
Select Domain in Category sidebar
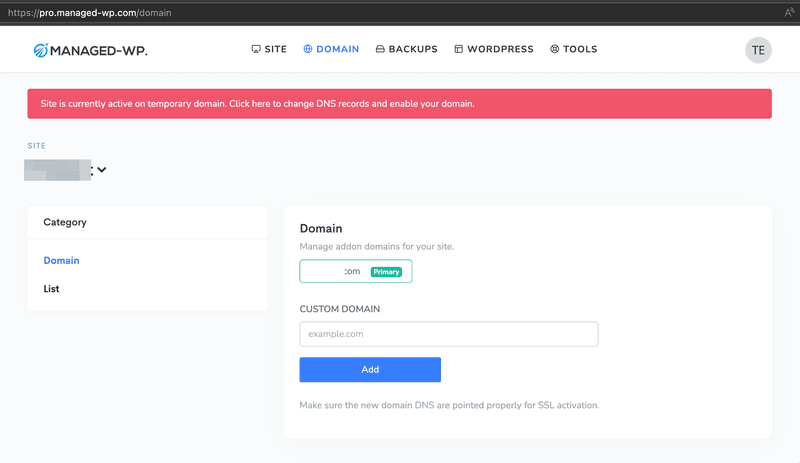(x=61, y=260)
